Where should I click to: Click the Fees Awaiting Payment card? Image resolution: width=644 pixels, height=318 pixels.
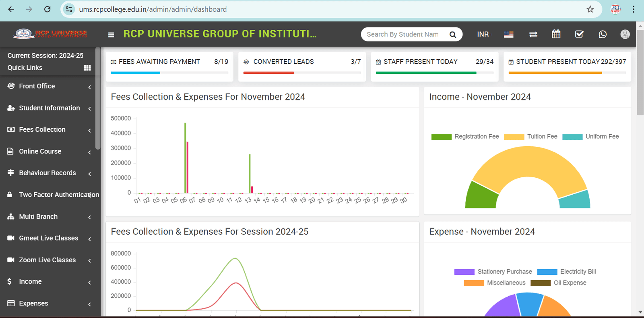pos(169,66)
